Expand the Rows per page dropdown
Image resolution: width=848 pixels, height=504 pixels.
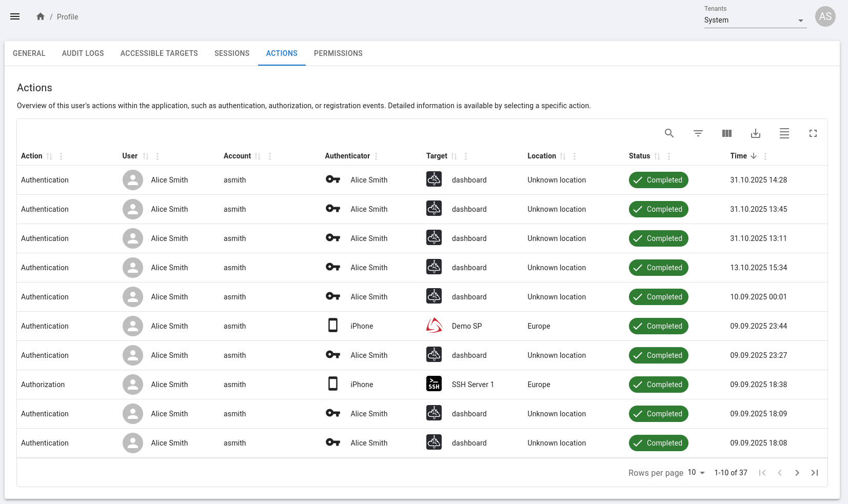pyautogui.click(x=696, y=473)
